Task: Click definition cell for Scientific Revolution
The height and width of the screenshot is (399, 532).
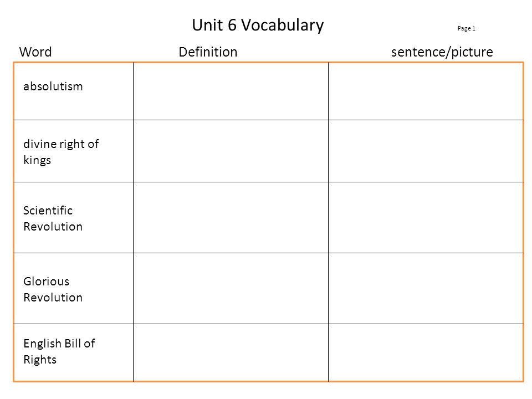Action: (231, 217)
